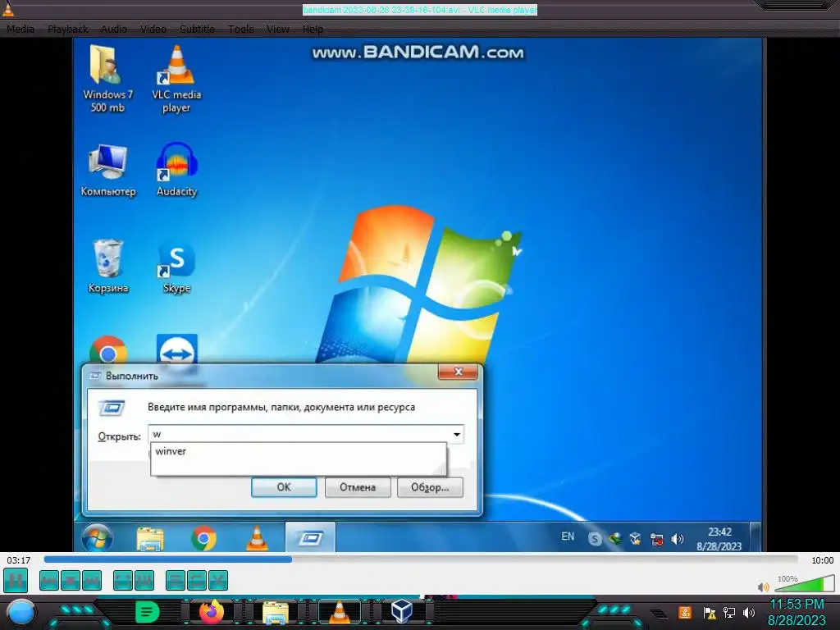
Task: Mute audio using VLC speaker icon
Action: 764,587
